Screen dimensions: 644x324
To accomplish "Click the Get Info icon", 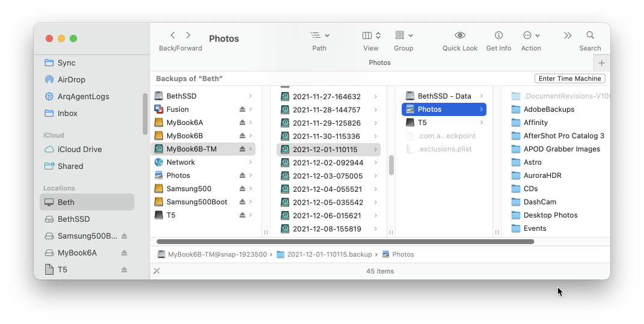I will point(498,35).
